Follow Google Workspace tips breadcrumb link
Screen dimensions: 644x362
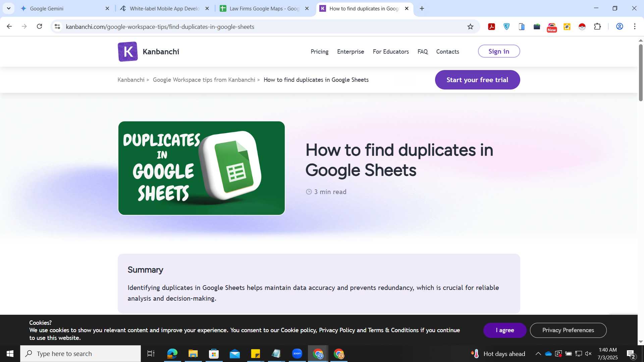[204, 80]
